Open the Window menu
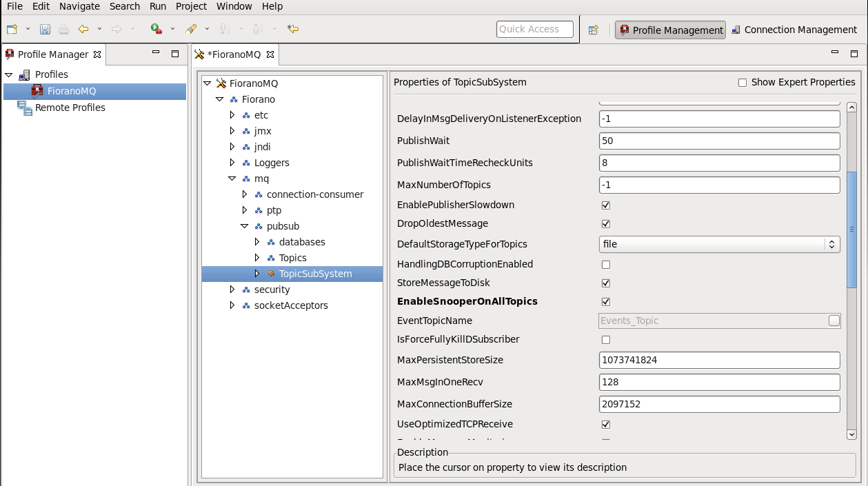The width and height of the screenshot is (868, 486). (x=234, y=6)
